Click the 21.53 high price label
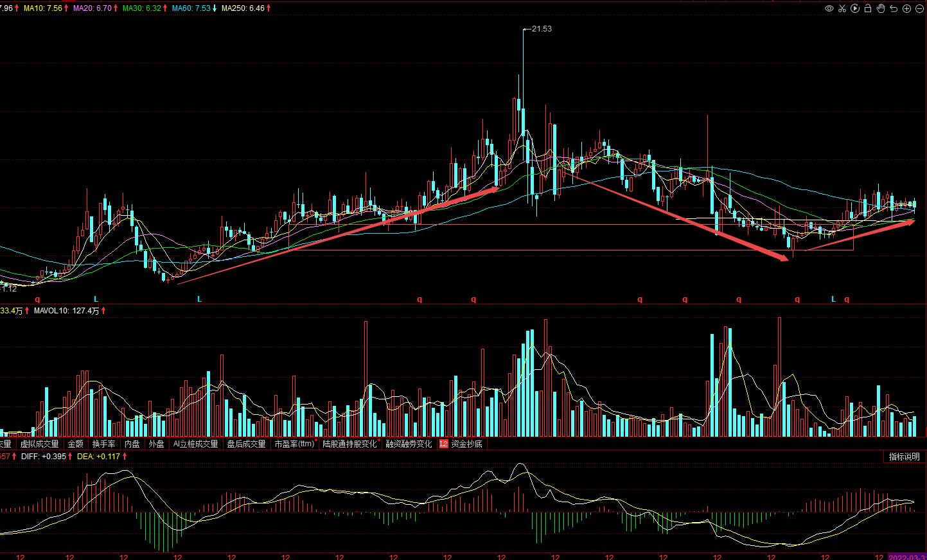The width and height of the screenshot is (927, 560). click(542, 29)
